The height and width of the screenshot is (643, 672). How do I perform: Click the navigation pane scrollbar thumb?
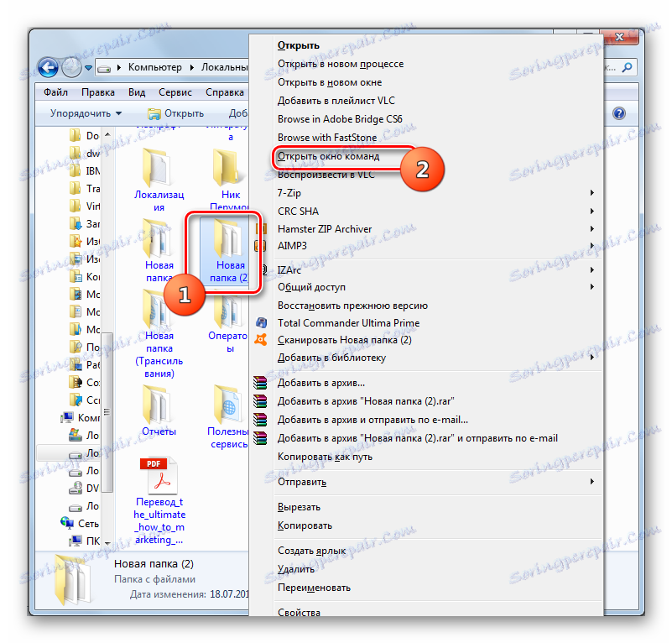[107, 412]
